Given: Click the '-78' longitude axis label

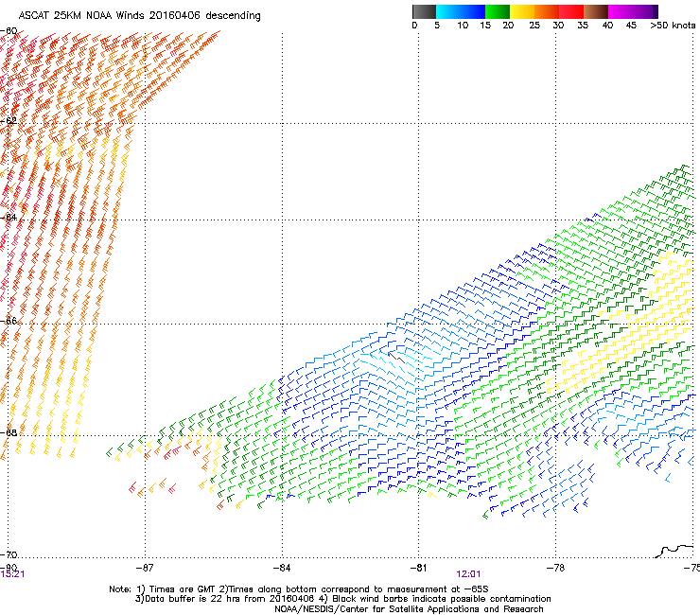Looking at the screenshot, I should coord(555,568).
